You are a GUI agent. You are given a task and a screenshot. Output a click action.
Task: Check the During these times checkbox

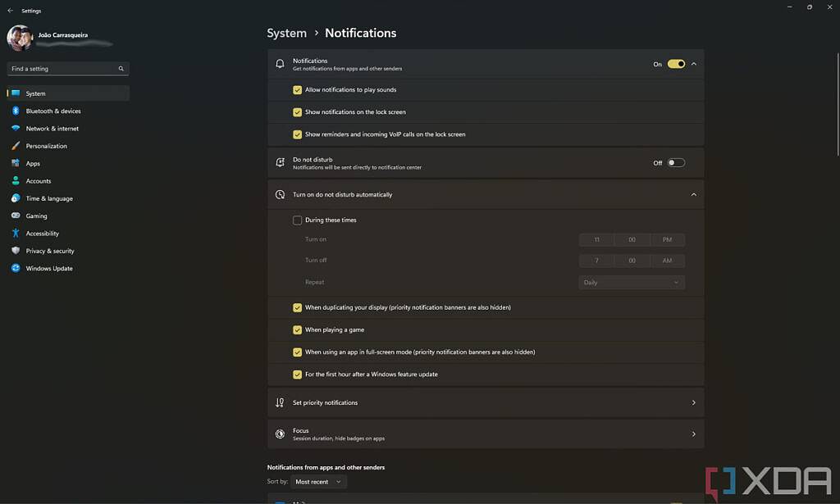(x=298, y=220)
